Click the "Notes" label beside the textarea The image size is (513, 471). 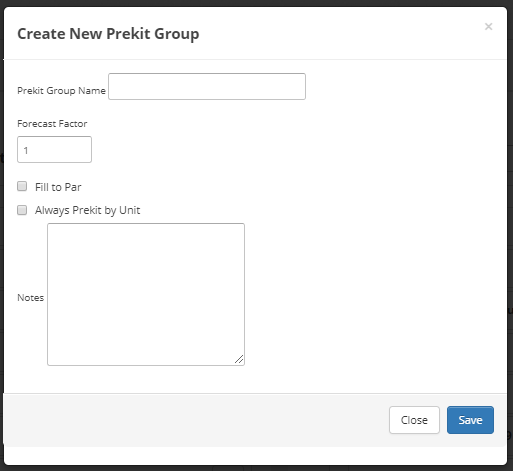point(30,298)
